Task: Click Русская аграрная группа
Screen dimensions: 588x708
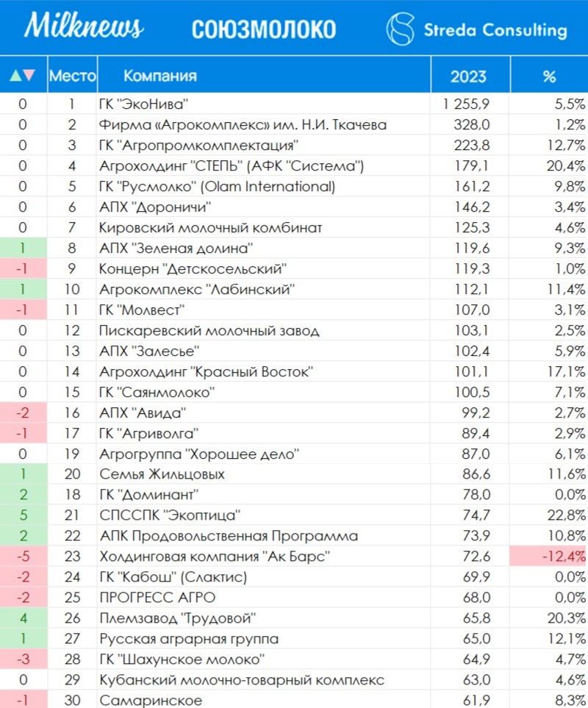Action: (x=189, y=639)
